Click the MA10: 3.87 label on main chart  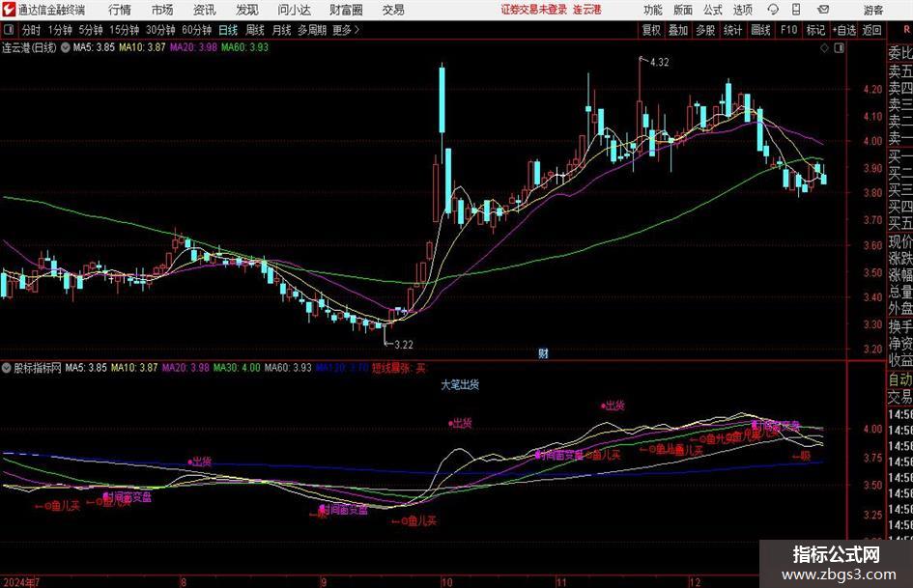click(142, 47)
